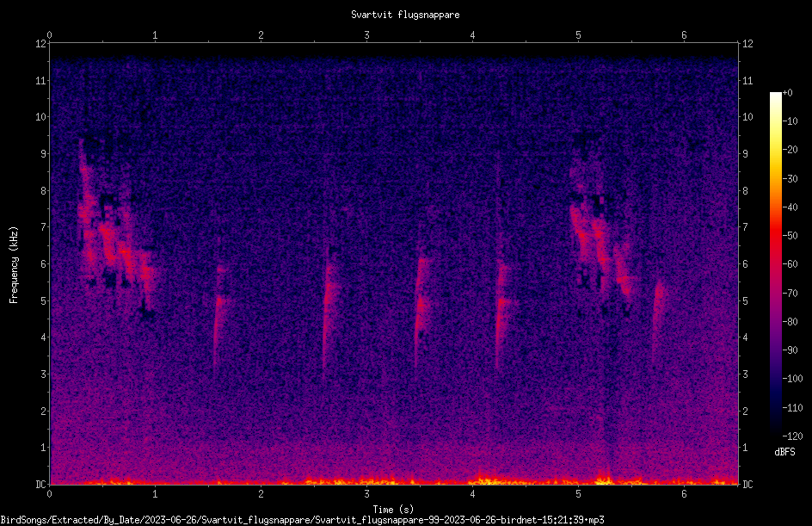Click the "Time (s)" axis label
The height and width of the screenshot is (526, 812).
[x=393, y=510]
